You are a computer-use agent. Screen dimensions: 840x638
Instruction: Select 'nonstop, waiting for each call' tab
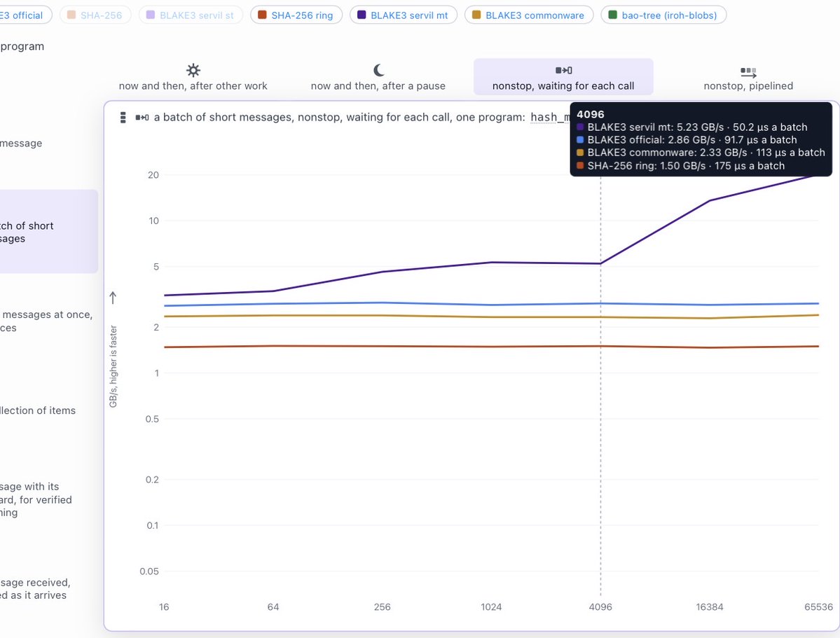pyautogui.click(x=563, y=77)
